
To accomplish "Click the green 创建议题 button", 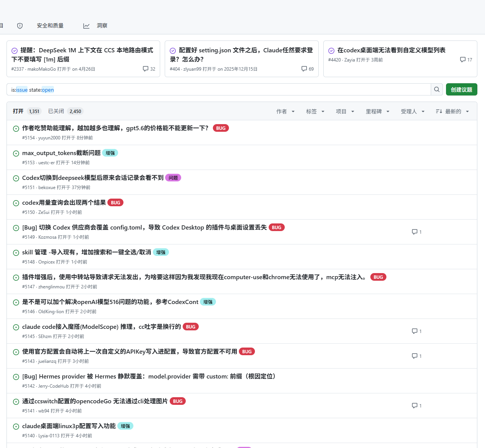I will coord(462,89).
